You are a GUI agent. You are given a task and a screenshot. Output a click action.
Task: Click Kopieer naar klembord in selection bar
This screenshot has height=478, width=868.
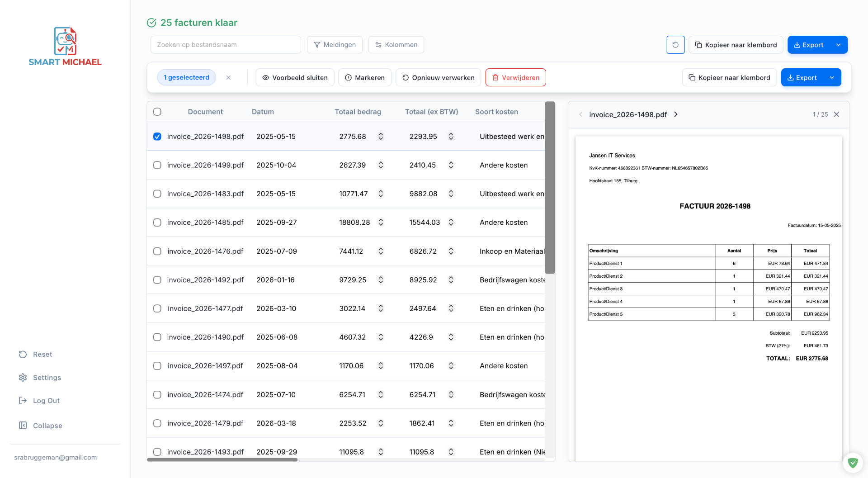point(729,77)
